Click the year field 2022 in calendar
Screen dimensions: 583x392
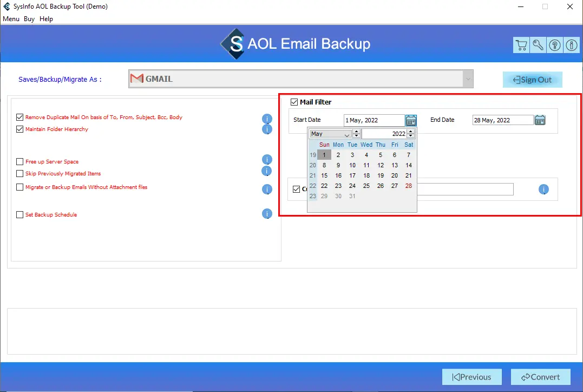pos(384,134)
